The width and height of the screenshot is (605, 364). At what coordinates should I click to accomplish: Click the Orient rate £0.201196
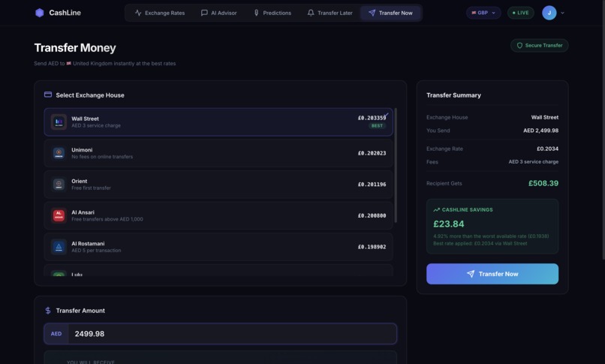pos(372,185)
